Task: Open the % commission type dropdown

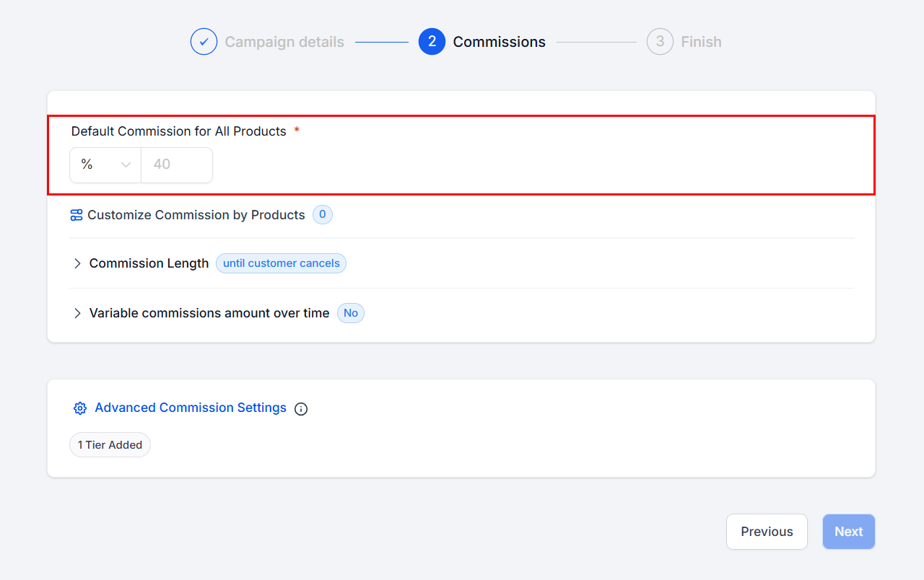Action: click(x=105, y=165)
